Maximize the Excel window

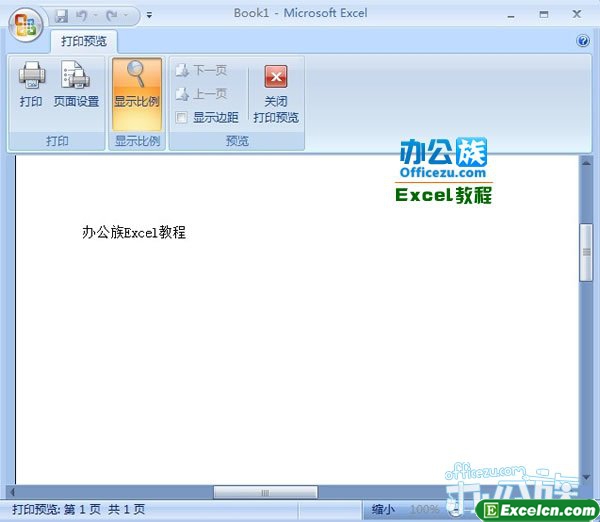pyautogui.click(x=544, y=15)
